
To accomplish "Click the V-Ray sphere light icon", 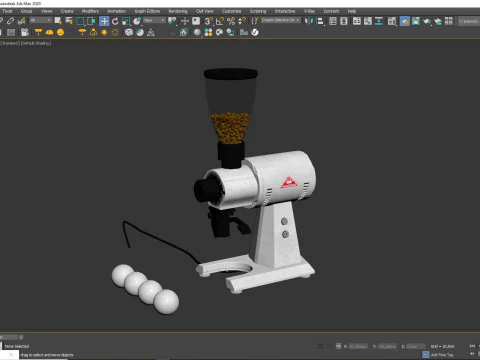I will 60,32.
